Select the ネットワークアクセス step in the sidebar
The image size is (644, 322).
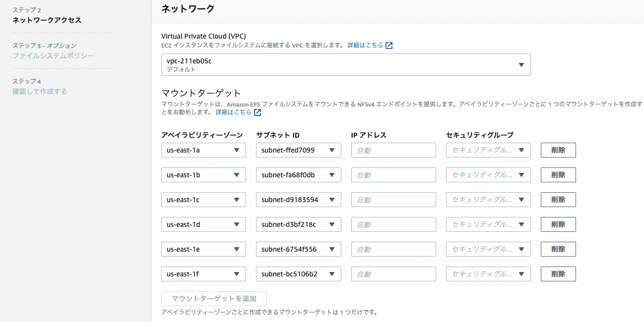[x=47, y=20]
